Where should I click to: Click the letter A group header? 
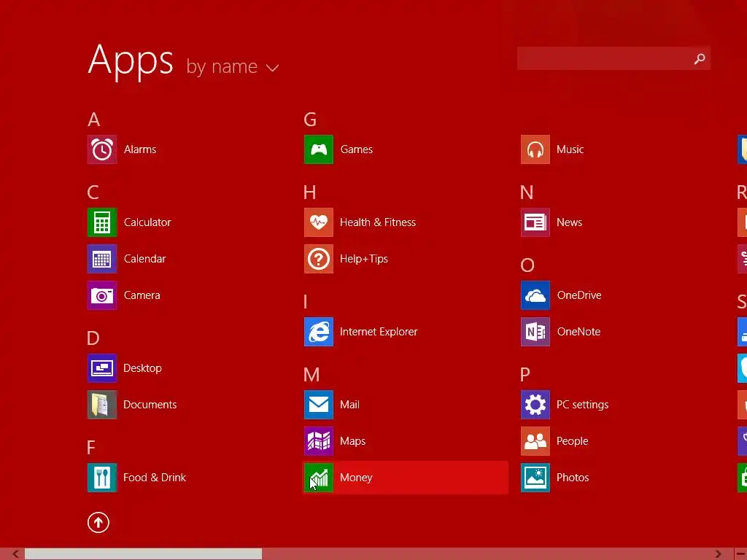click(x=94, y=120)
